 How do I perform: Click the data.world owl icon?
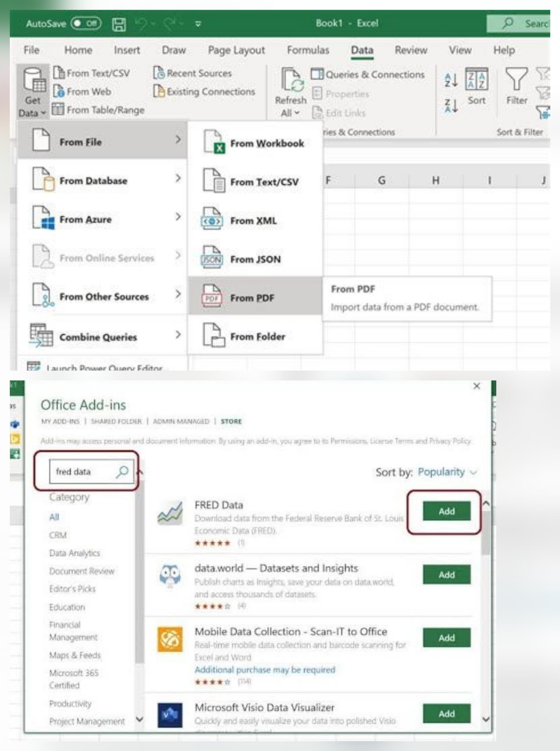pyautogui.click(x=170, y=576)
